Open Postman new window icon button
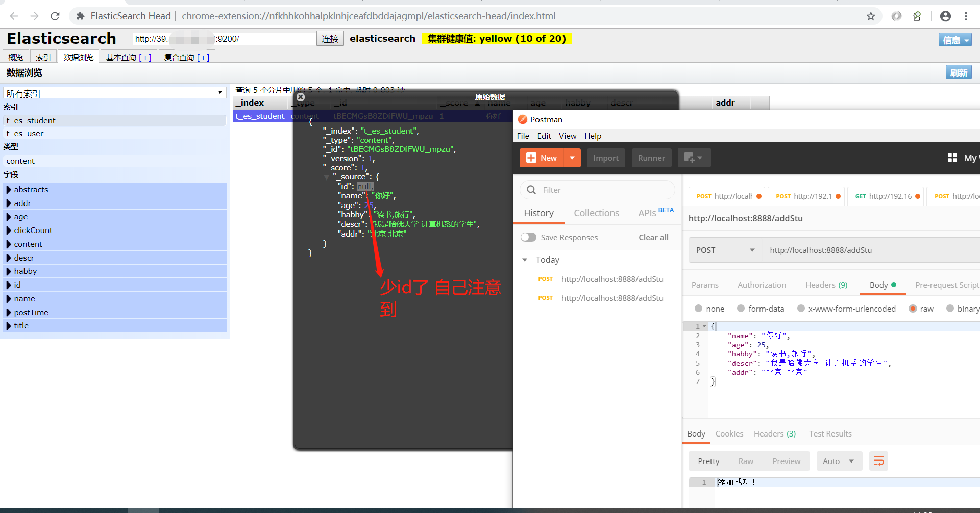This screenshot has width=980, height=513. (694, 158)
